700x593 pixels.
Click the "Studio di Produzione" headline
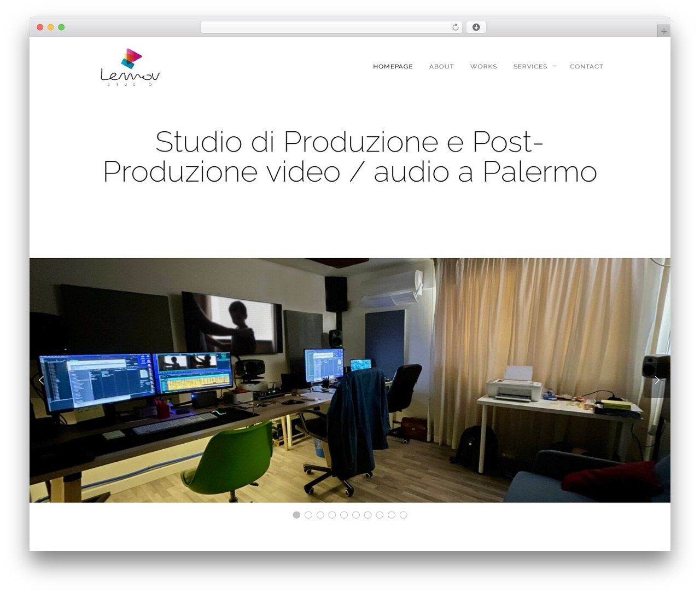(350, 157)
